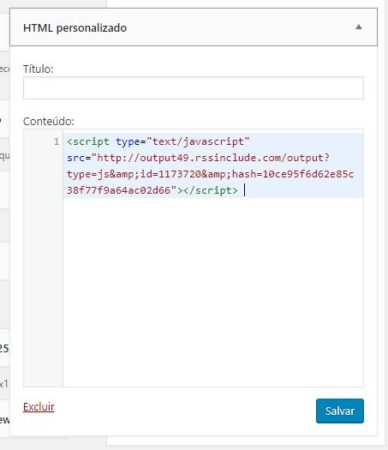Click the Título label
Screen dimensions: 388x450
click(38, 69)
